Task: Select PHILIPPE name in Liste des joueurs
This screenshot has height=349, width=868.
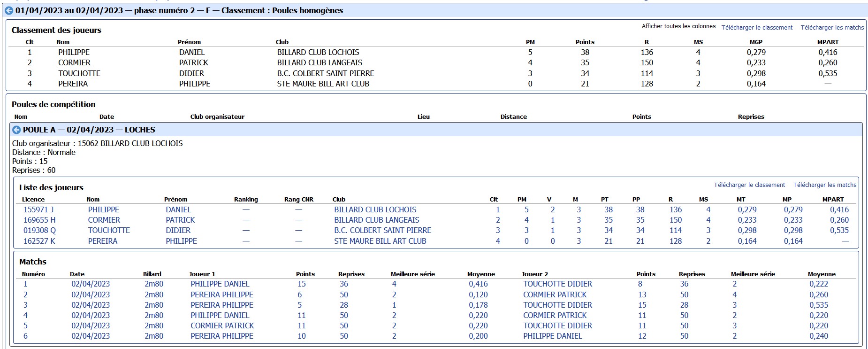Action: [x=104, y=209]
